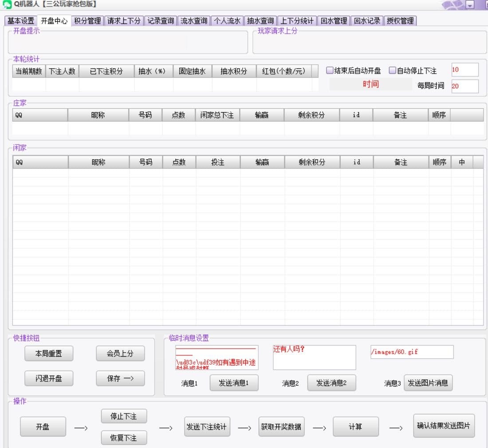Open the 个人流水 tab

click(x=227, y=21)
